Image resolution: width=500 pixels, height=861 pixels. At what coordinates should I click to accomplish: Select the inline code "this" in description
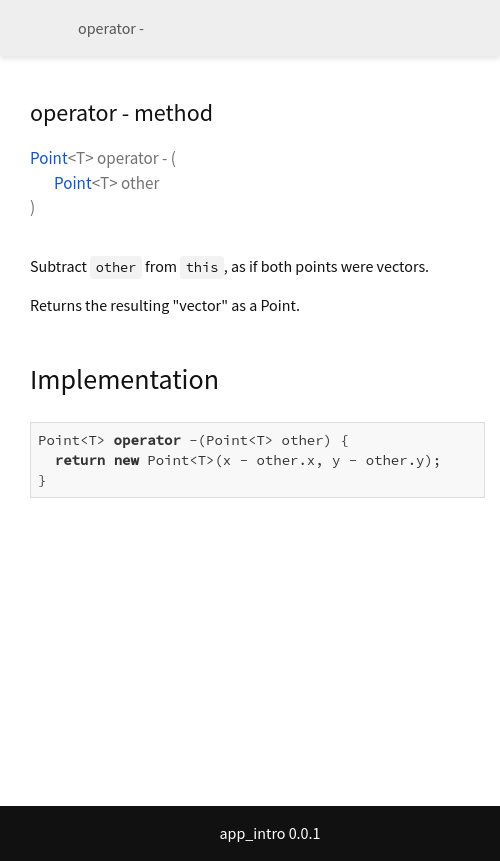[202, 267]
